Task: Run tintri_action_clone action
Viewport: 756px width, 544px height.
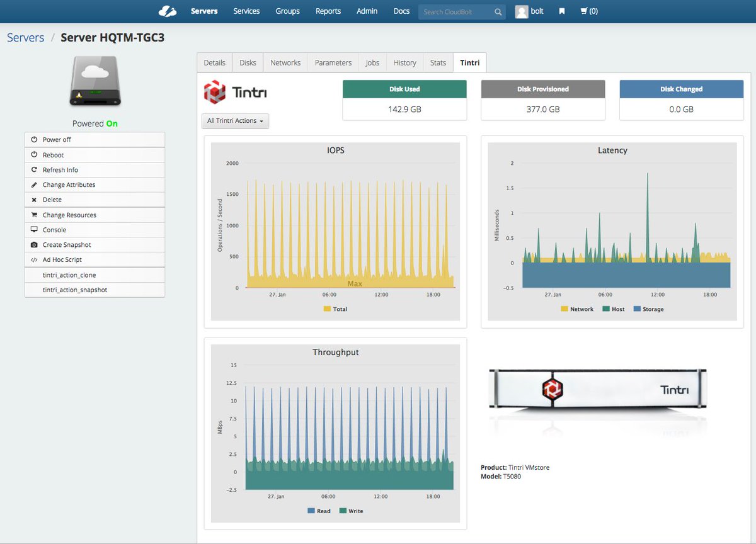Action: click(x=94, y=275)
